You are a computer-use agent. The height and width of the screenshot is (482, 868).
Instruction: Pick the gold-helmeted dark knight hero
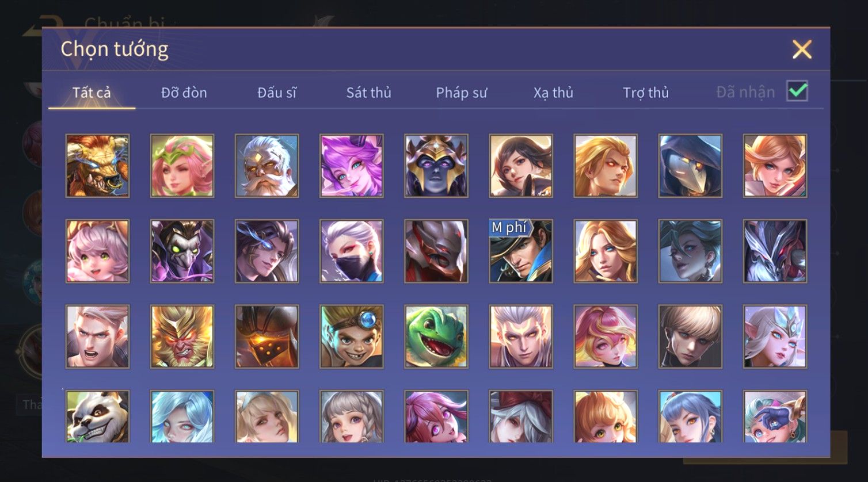pyautogui.click(x=436, y=166)
